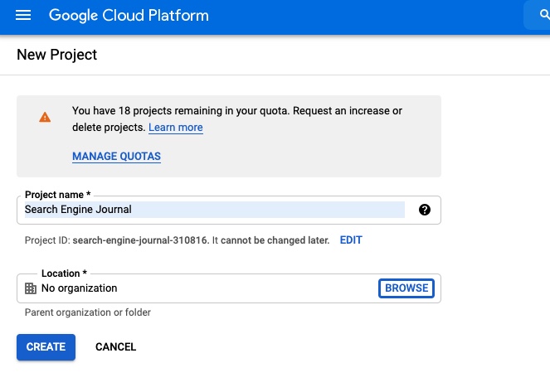Screen dimensions: 550x392
Task: Browse for a parent location
Action: [x=406, y=288]
